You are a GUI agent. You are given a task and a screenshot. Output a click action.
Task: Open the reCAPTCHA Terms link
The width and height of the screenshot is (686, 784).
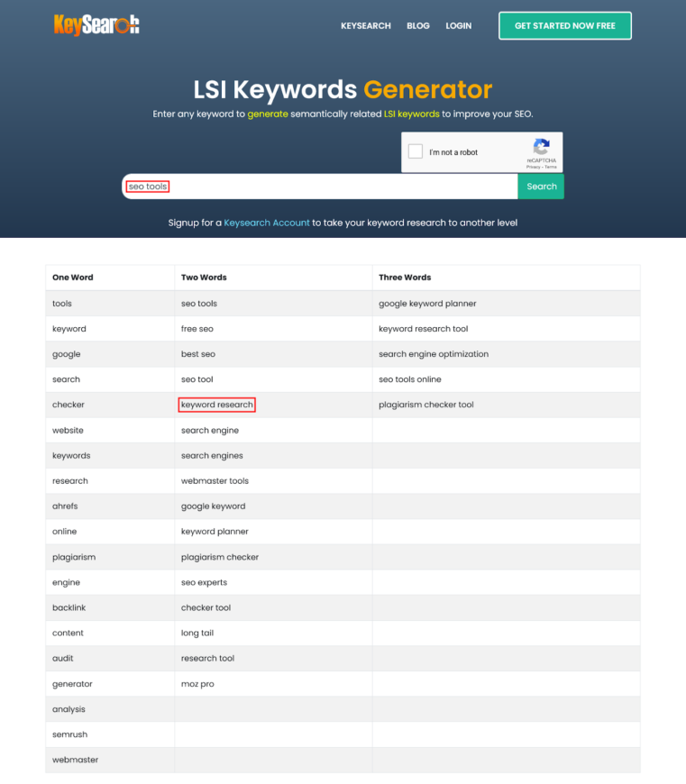pyautogui.click(x=551, y=167)
